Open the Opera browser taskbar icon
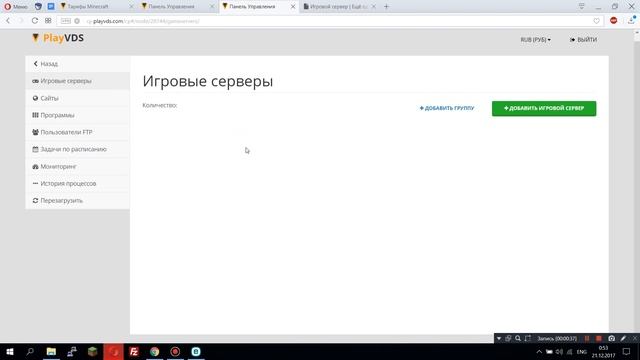The width and height of the screenshot is (640, 360). point(113,351)
